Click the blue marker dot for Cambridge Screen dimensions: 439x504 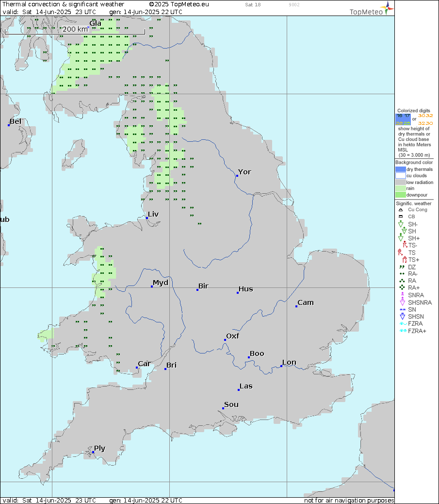click(296, 306)
